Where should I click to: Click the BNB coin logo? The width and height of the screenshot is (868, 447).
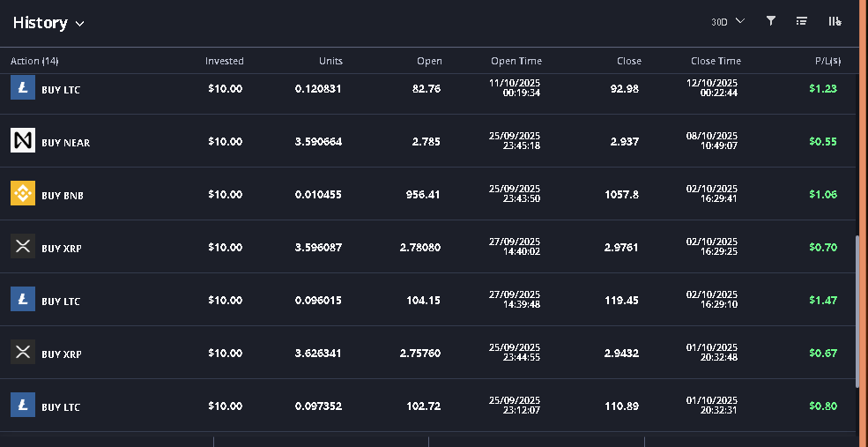coord(23,194)
